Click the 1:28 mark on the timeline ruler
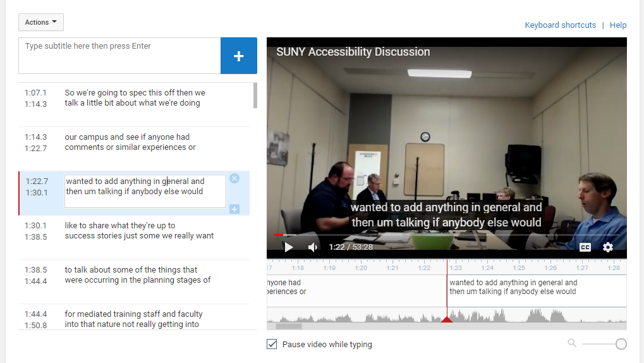The image size is (644, 363). (614, 268)
